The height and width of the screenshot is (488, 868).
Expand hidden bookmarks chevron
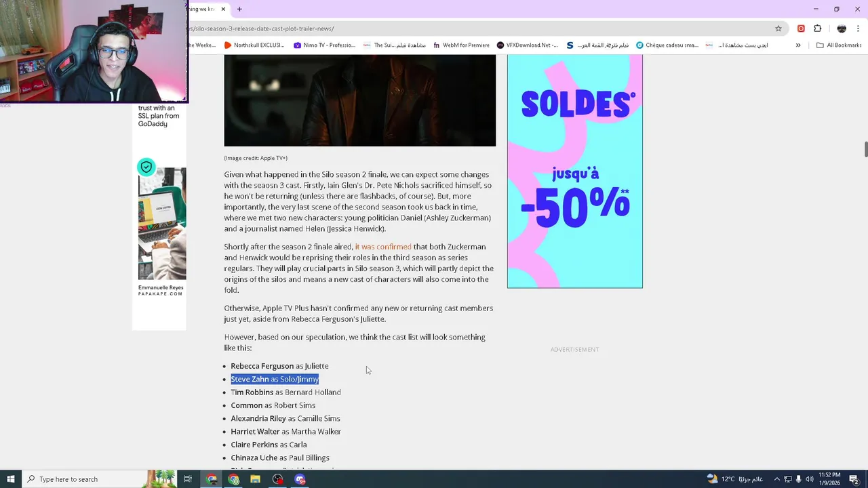[x=798, y=45]
